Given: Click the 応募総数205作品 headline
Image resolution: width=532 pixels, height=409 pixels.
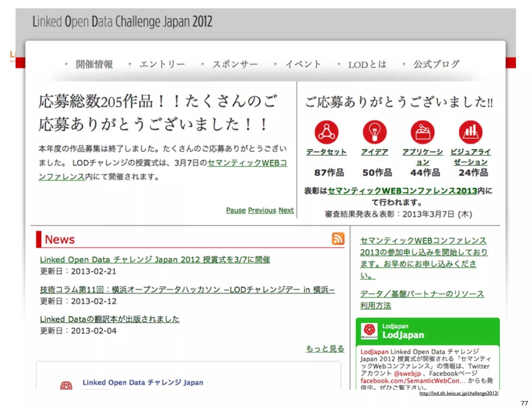Looking at the screenshot, I should tap(158, 113).
